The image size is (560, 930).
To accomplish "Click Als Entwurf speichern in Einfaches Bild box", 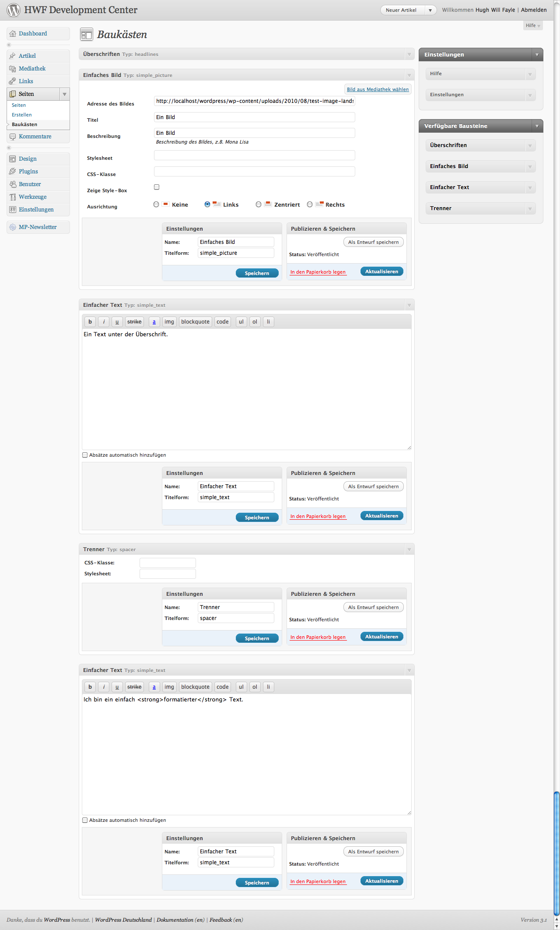I will pyautogui.click(x=374, y=242).
